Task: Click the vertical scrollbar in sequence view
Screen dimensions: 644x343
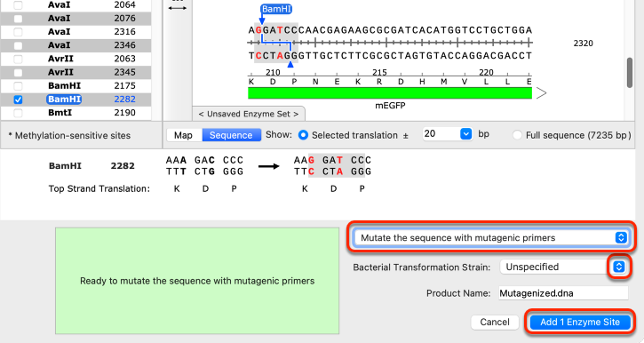Action: pos(629,72)
